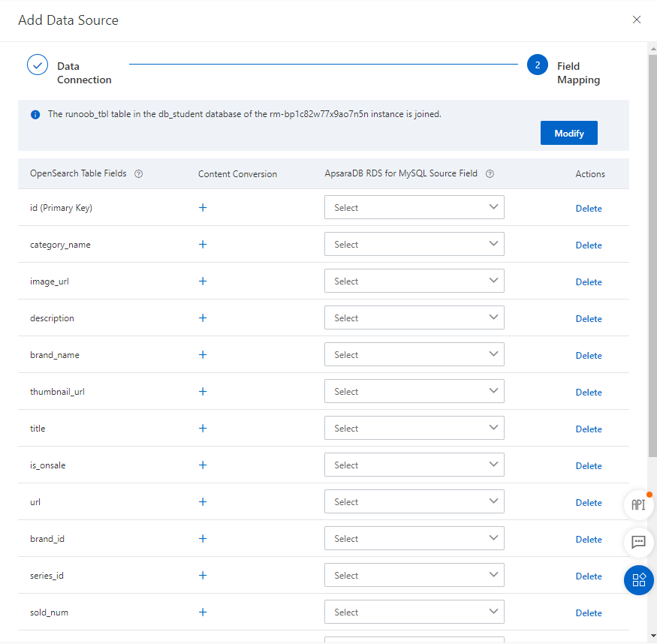657x644 pixels.
Task: Add content conversion for sold_num field
Action: point(203,612)
